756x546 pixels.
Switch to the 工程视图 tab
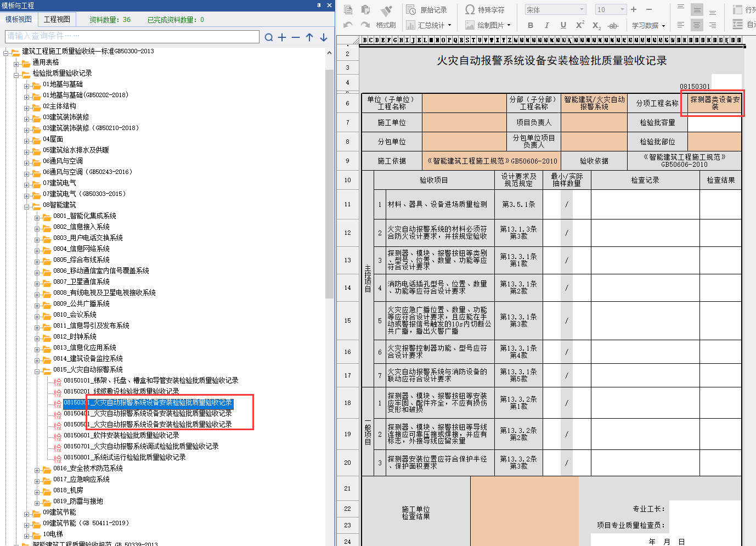(57, 19)
